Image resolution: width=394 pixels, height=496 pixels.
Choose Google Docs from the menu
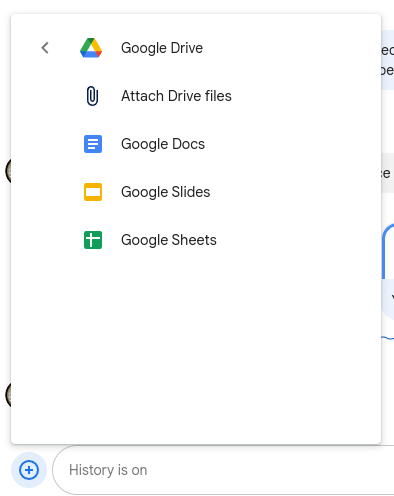coord(196,144)
